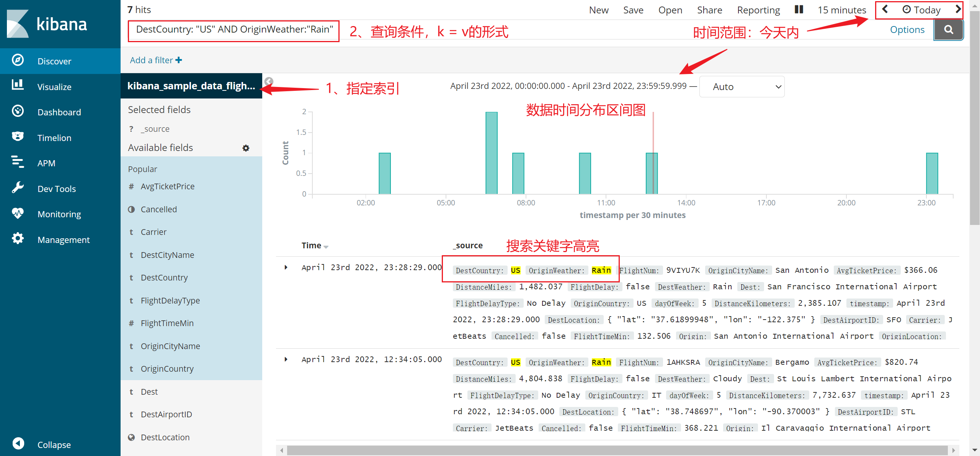Click the Visualize bar chart icon
The image size is (980, 456).
click(x=18, y=85)
